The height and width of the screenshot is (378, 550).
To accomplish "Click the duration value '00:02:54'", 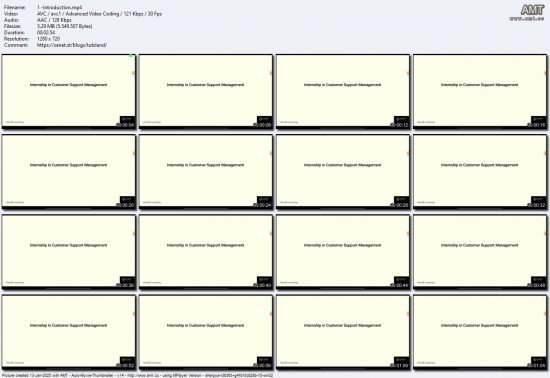I will (x=46, y=33).
